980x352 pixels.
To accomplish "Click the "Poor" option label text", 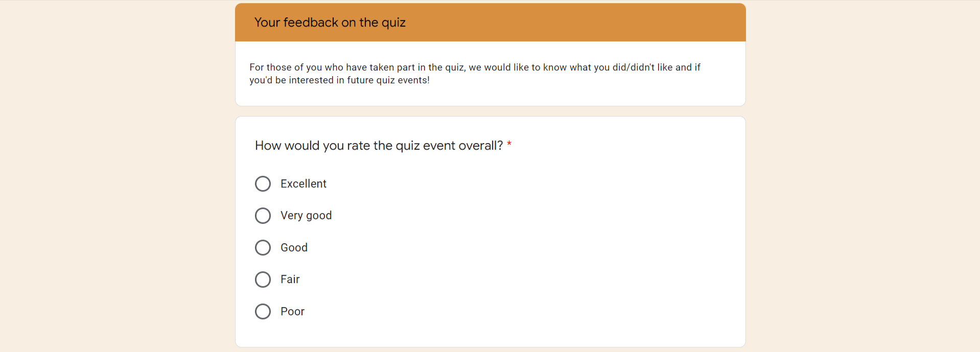I will pos(292,312).
